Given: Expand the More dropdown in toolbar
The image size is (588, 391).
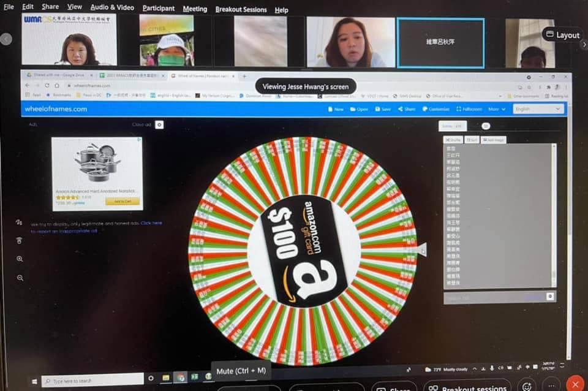Looking at the screenshot, I should pos(497,109).
